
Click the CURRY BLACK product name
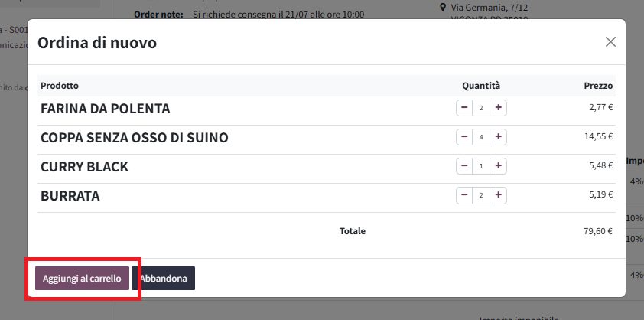85,167
